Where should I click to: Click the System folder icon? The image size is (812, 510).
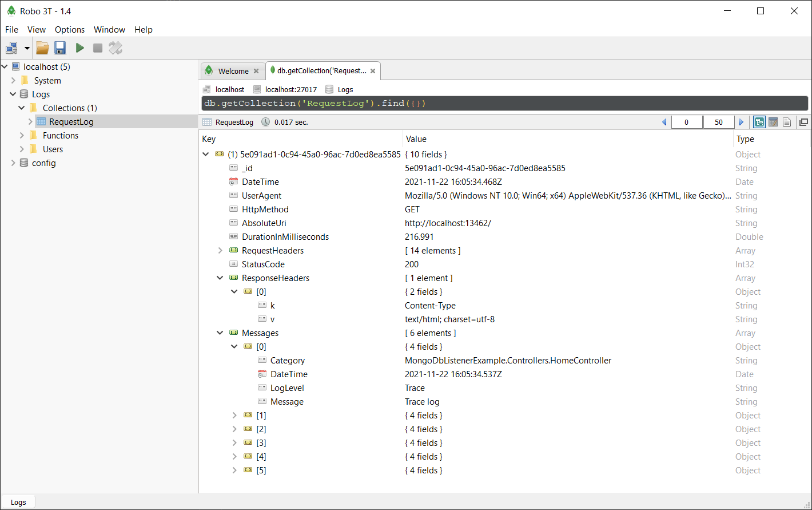click(x=25, y=81)
